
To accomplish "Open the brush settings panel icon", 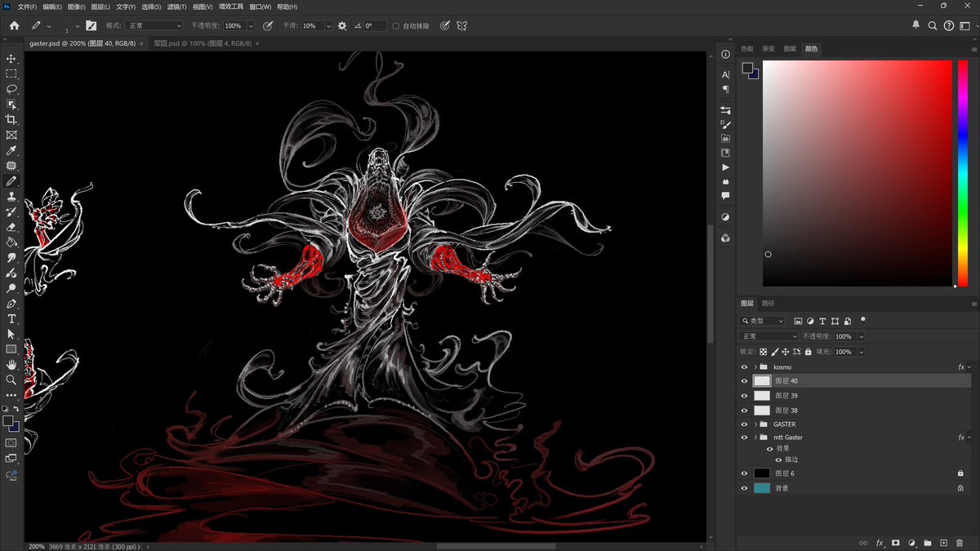I will [91, 26].
